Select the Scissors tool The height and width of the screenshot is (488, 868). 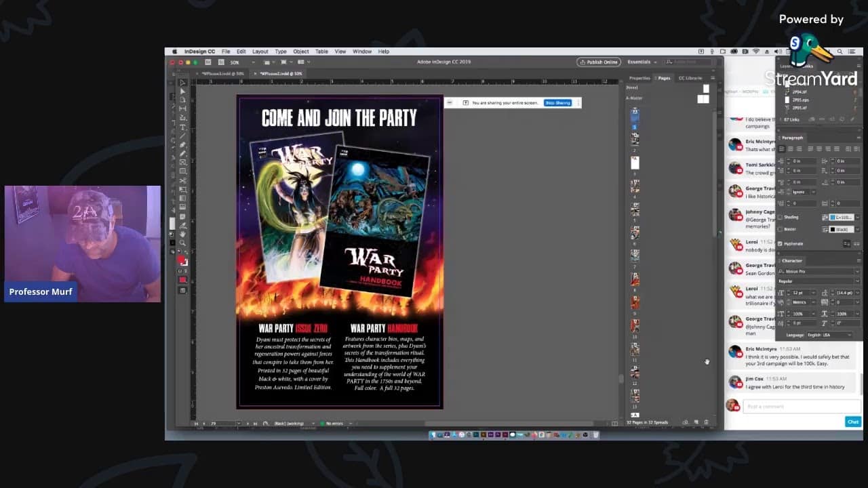[x=182, y=180]
